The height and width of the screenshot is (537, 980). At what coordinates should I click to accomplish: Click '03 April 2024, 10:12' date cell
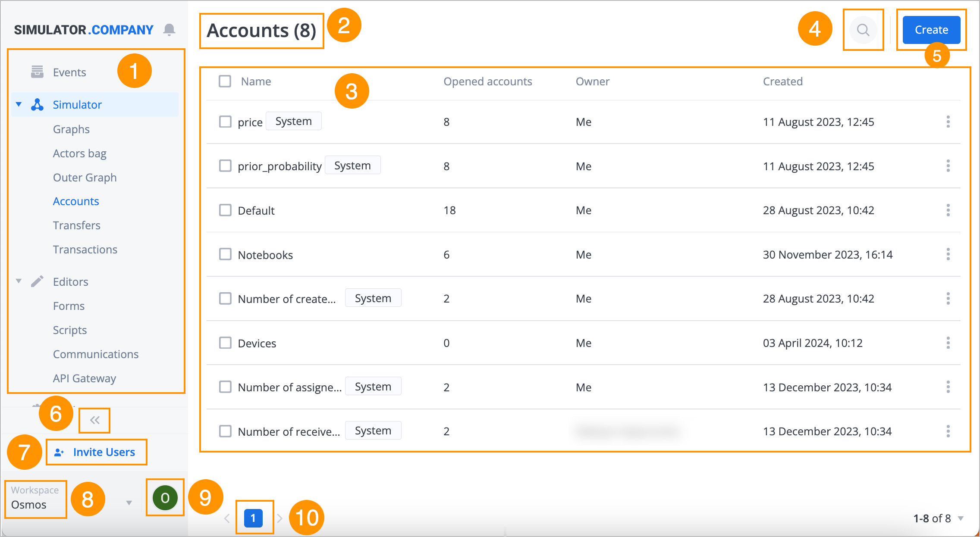click(x=813, y=343)
